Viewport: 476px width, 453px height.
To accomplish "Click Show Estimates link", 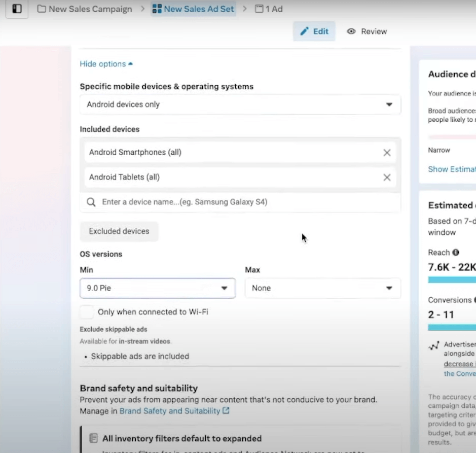I will [452, 169].
